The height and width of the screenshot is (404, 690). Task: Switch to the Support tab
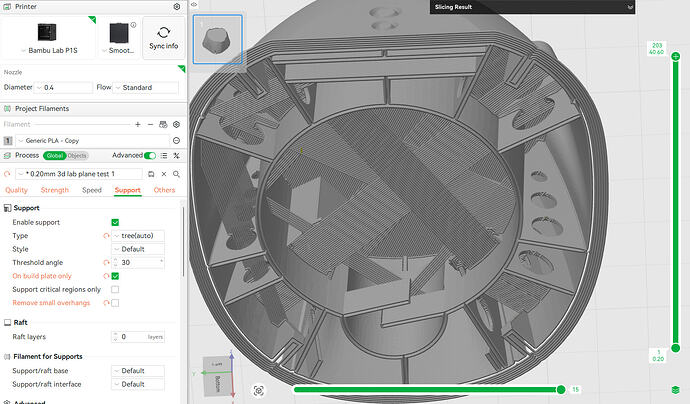(x=128, y=190)
